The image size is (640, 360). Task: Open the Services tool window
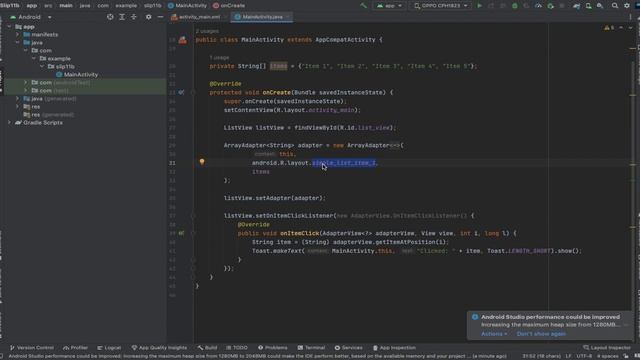click(348, 348)
